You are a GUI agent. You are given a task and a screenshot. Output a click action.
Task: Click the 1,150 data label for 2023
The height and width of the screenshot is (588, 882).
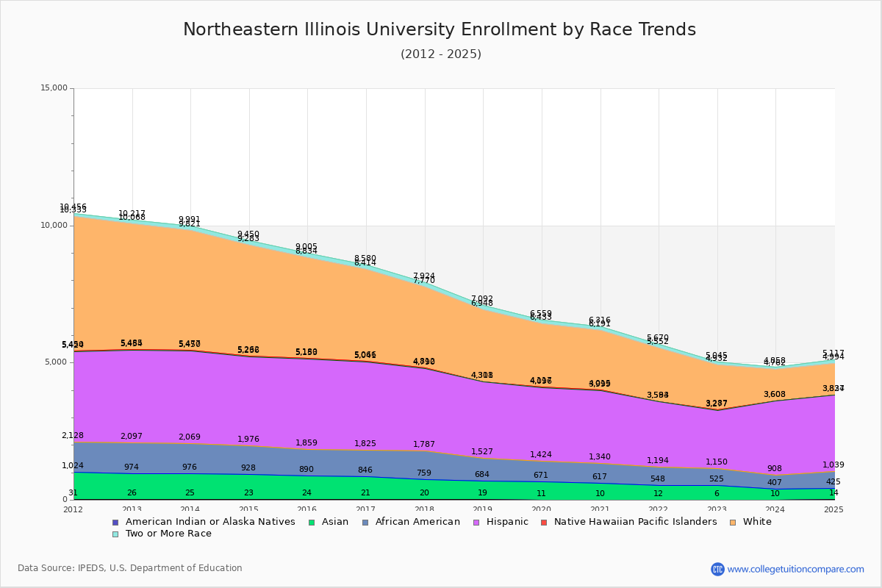point(717,462)
